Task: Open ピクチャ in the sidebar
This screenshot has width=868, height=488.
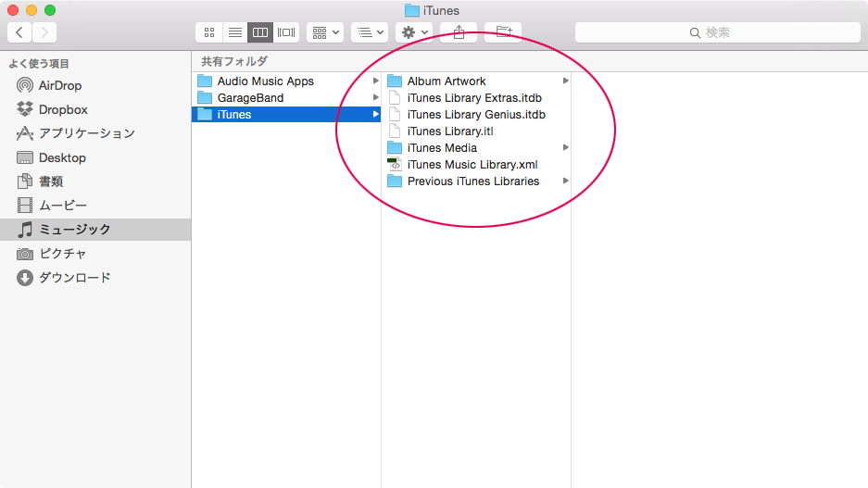Action: (95, 254)
